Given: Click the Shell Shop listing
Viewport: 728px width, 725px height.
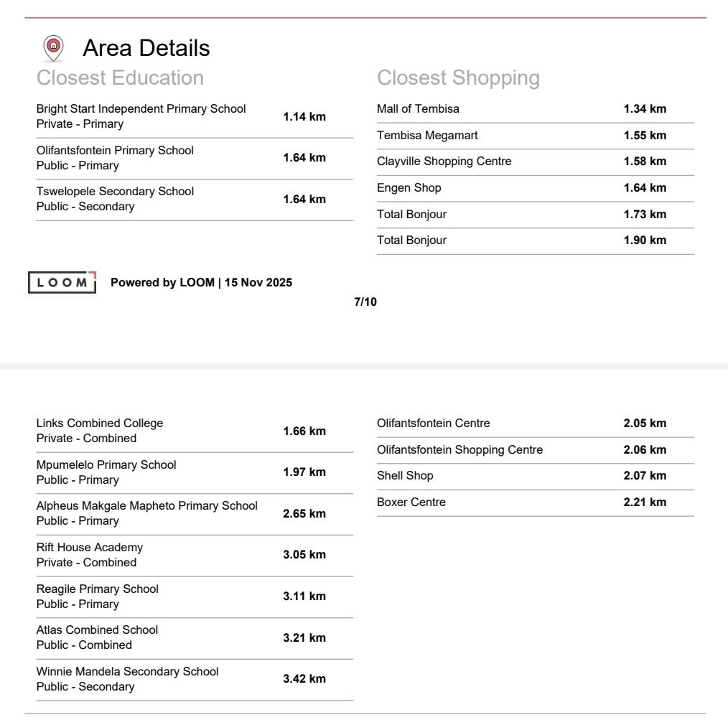Looking at the screenshot, I should [405, 476].
